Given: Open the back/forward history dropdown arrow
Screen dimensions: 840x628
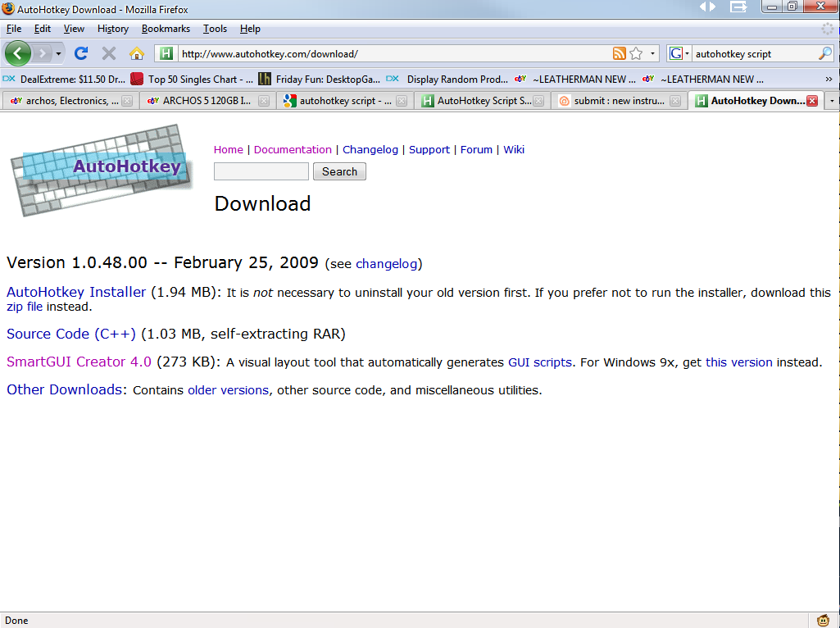Looking at the screenshot, I should click(58, 53).
